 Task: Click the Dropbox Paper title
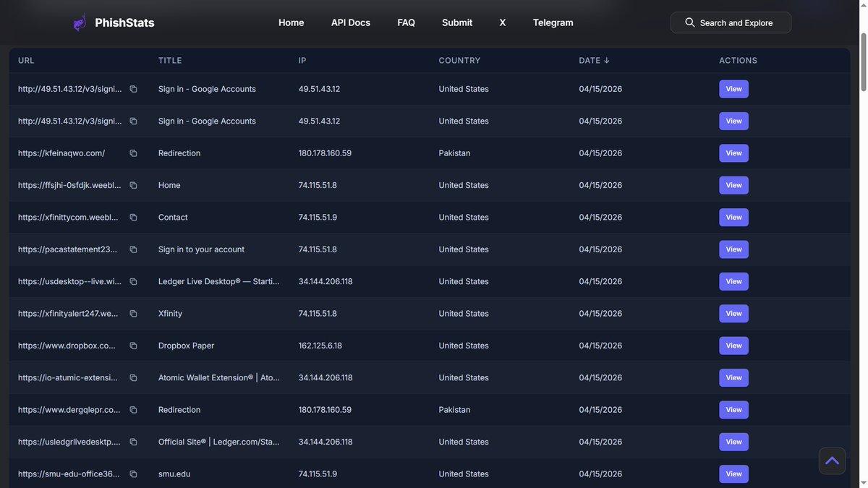[187, 346]
